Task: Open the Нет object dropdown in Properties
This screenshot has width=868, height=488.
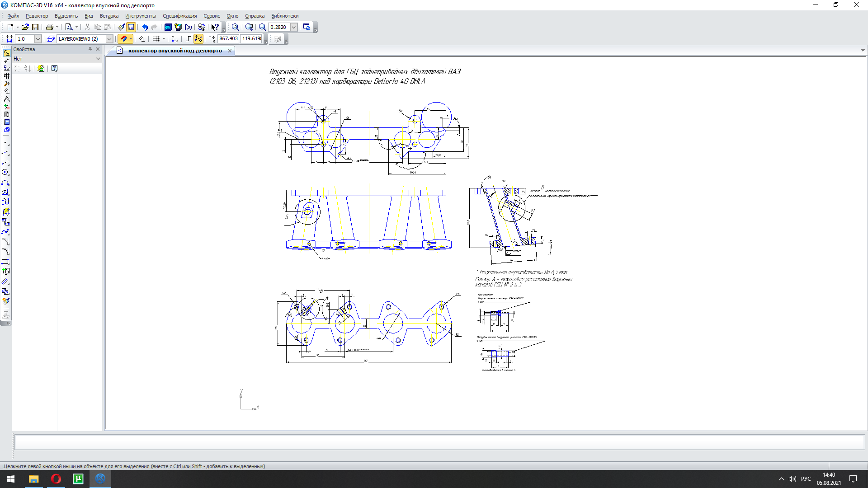Action: 57,59
